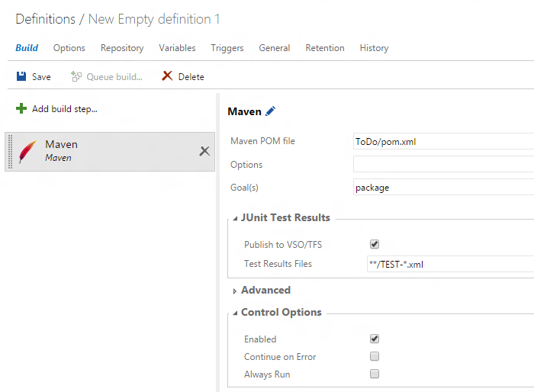Click the 'Publish to VSO/TFS' label
The image size is (534, 392).
[283, 245]
